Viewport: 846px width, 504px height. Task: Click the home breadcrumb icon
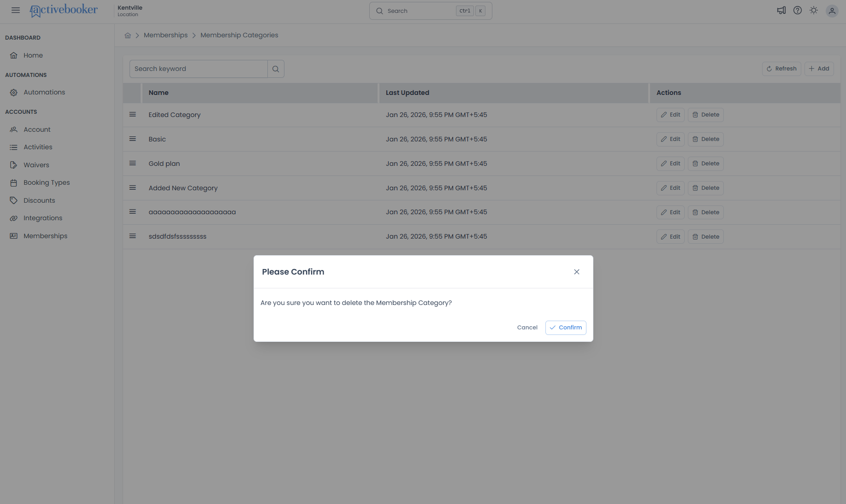(128, 35)
